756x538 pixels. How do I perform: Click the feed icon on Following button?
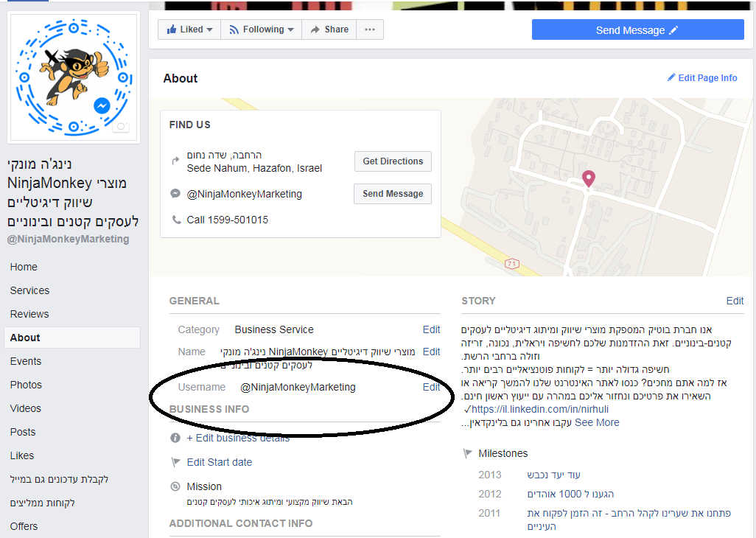[x=234, y=30]
